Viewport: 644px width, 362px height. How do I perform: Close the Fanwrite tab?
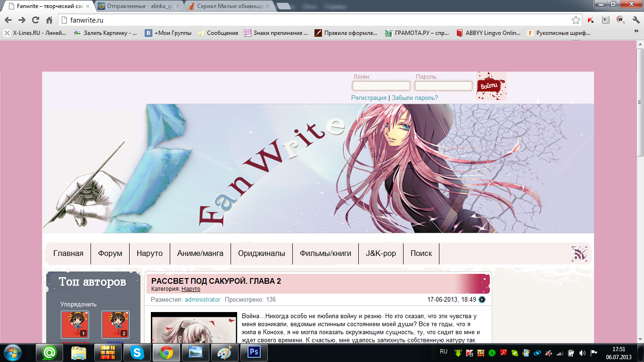coord(87,7)
